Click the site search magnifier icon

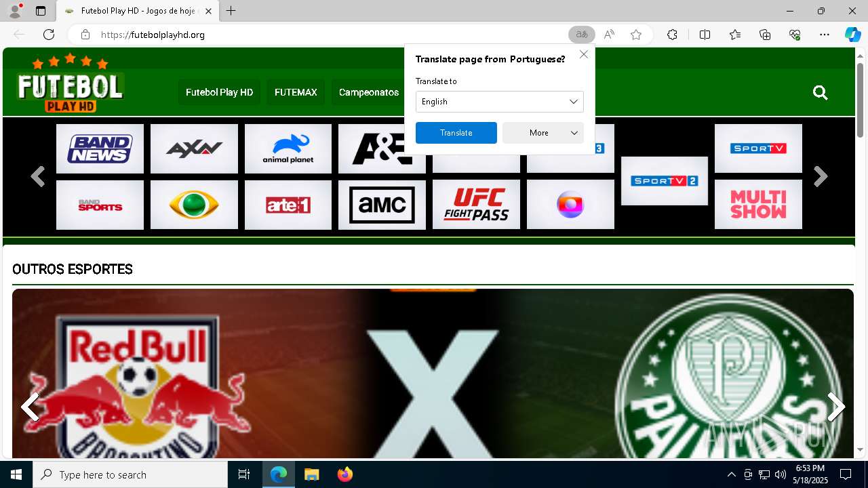pyautogui.click(x=821, y=93)
